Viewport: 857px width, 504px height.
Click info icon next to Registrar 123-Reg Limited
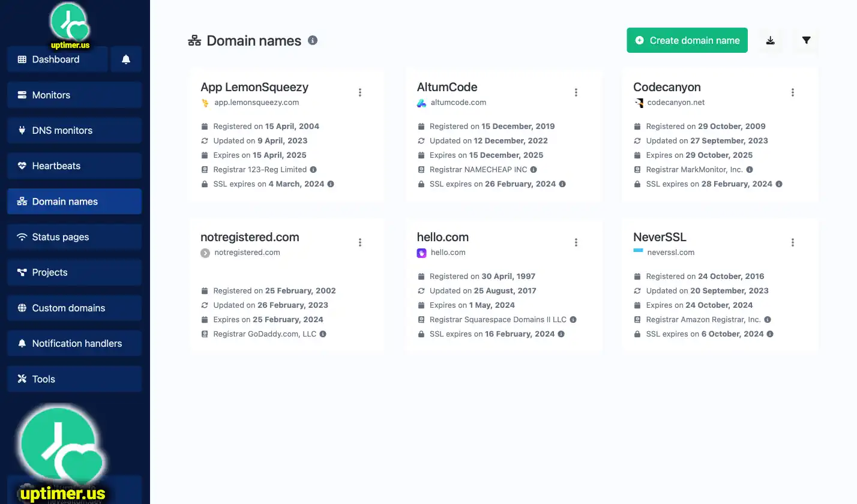(x=313, y=170)
